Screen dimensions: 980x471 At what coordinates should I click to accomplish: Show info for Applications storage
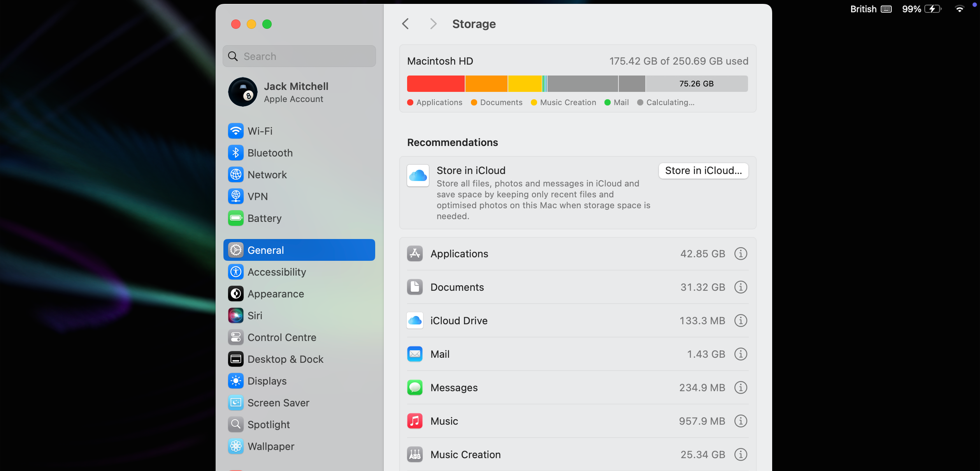coord(740,254)
